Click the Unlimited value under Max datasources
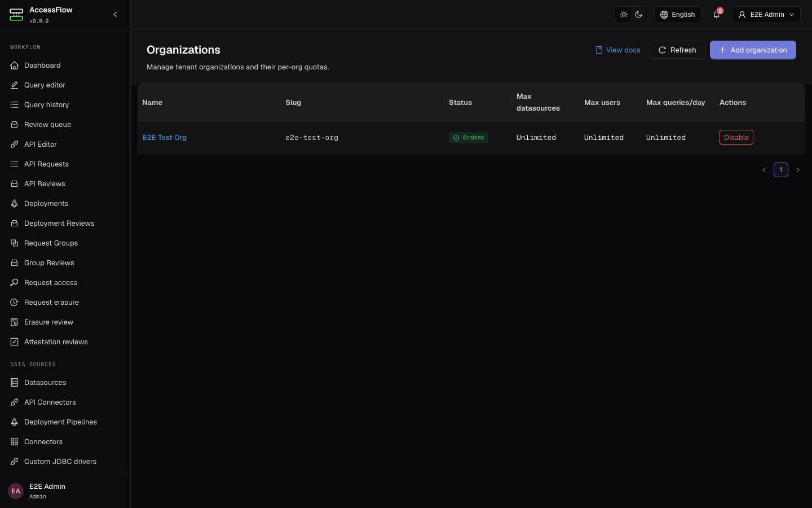 coord(536,138)
